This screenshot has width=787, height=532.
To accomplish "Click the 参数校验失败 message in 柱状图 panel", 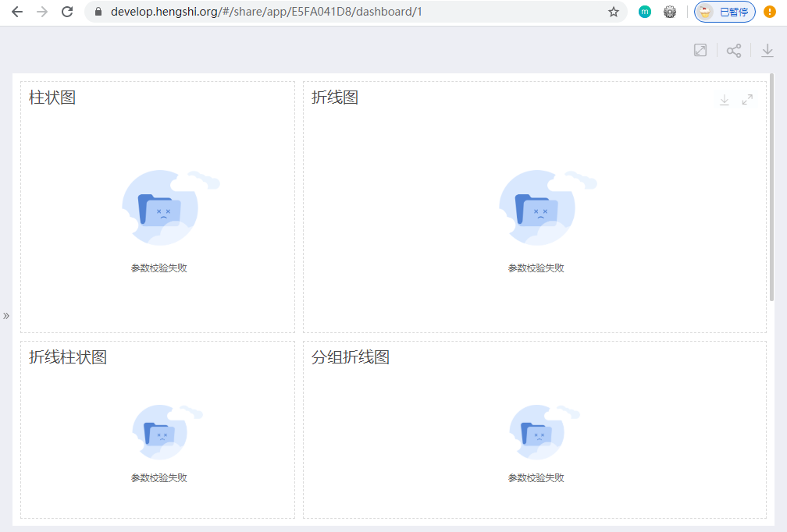I will [159, 268].
